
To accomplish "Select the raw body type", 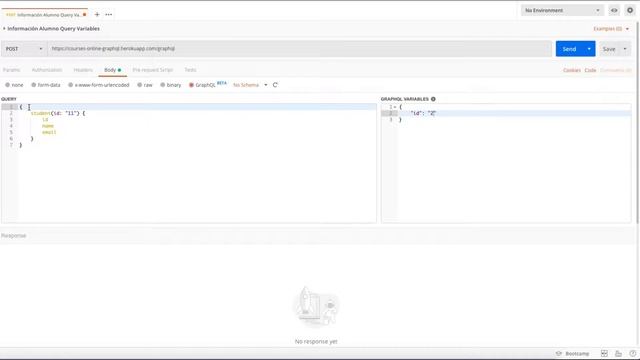I will click(x=145, y=85).
